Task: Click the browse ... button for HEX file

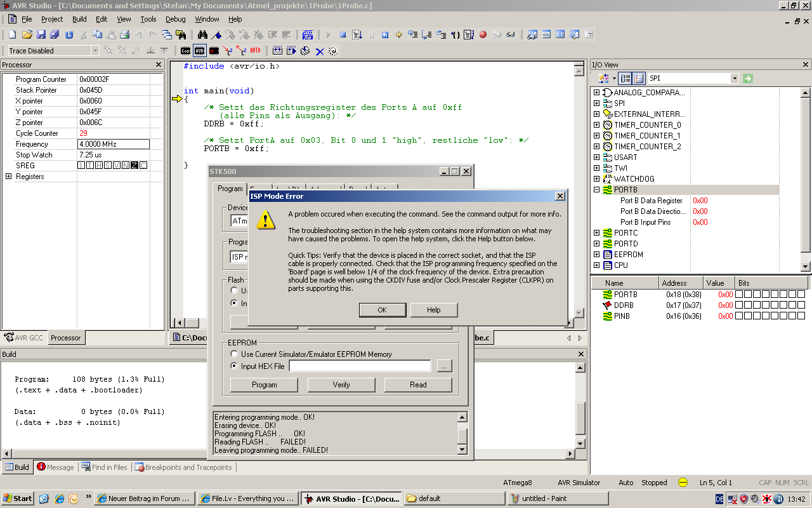Action: tap(445, 366)
